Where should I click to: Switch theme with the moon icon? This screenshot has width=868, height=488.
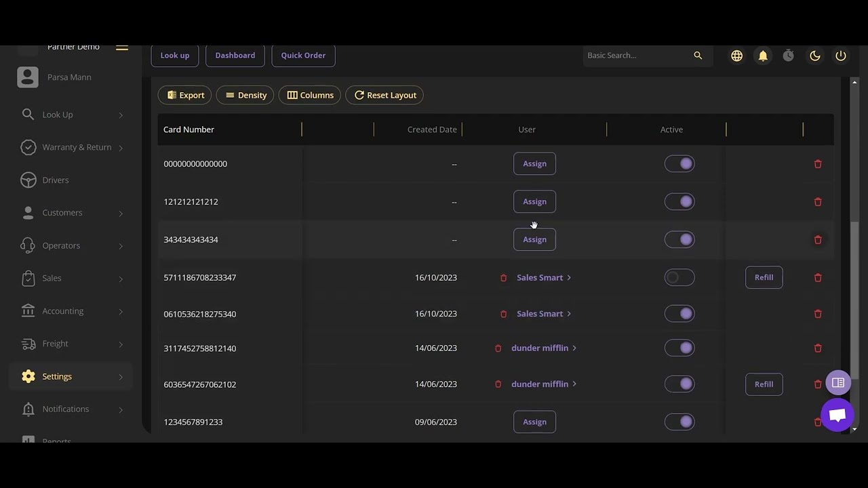[815, 56]
